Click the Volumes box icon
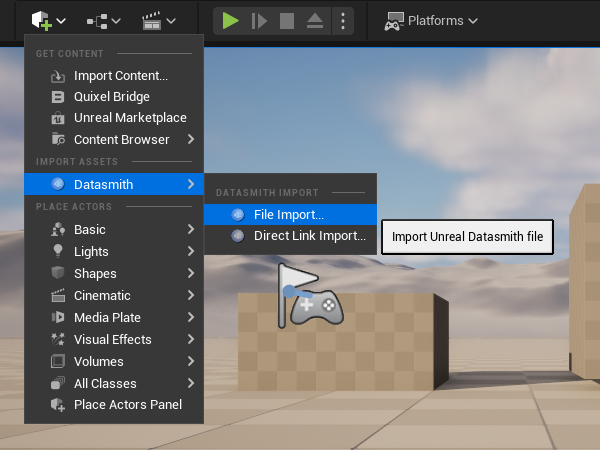This screenshot has height=450, width=600. [58, 361]
